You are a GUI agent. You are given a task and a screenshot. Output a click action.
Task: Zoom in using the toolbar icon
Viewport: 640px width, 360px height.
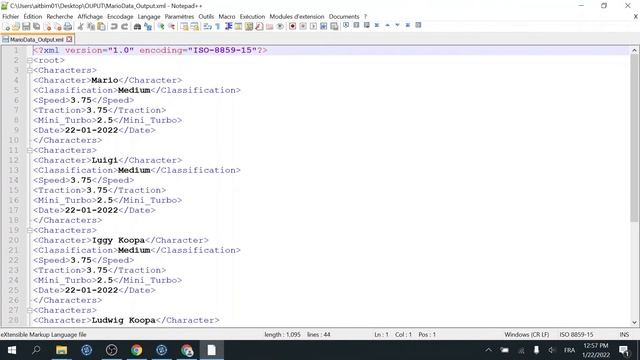click(x=161, y=27)
